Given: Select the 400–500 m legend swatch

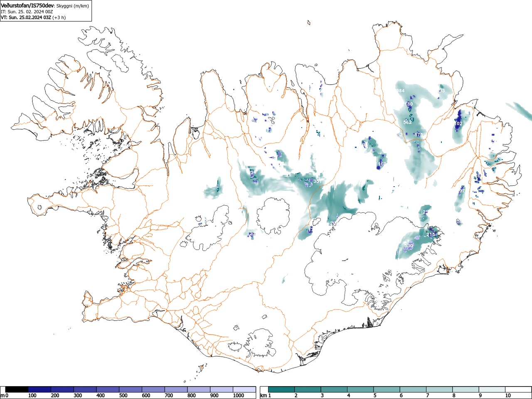Looking at the screenshot, I should pyautogui.click(x=108, y=389).
